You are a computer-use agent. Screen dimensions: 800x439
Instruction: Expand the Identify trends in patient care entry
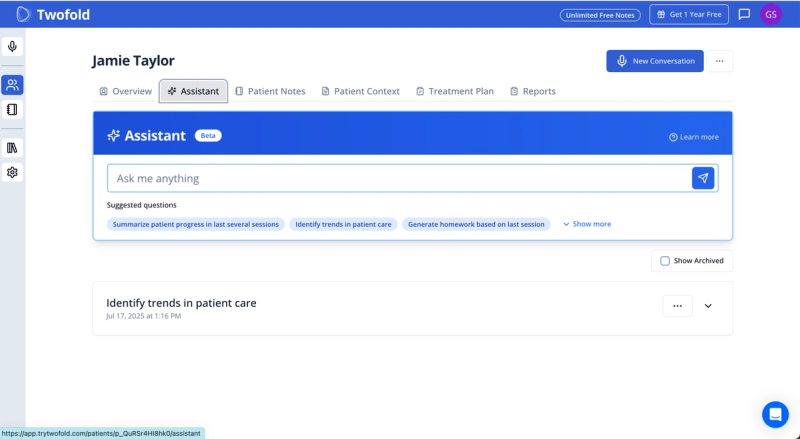coord(708,306)
